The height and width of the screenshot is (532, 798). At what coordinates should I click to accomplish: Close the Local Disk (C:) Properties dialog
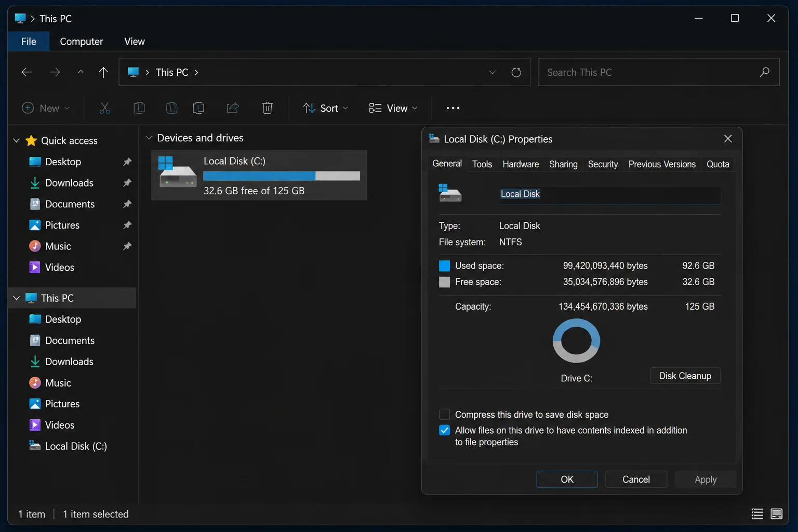[728, 139]
